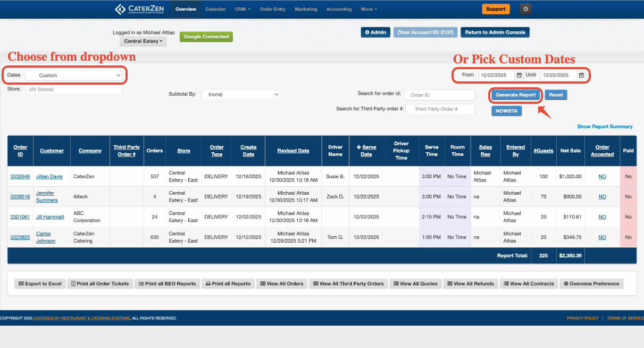644x348 pixels.
Task: Sort by Sales Rep column header
Action: coord(486,151)
